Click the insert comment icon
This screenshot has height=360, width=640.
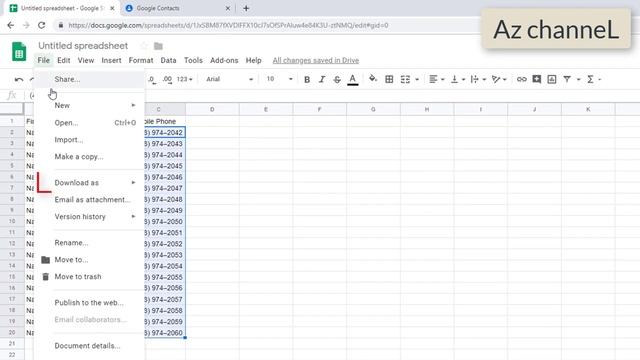coord(536,79)
